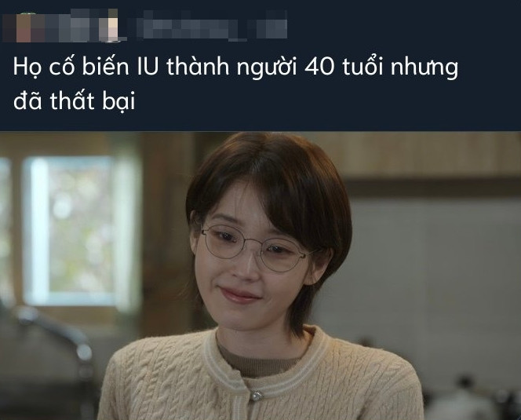Open the attached photo of the woman
Screen dimensions: 521x420
point(260,276)
